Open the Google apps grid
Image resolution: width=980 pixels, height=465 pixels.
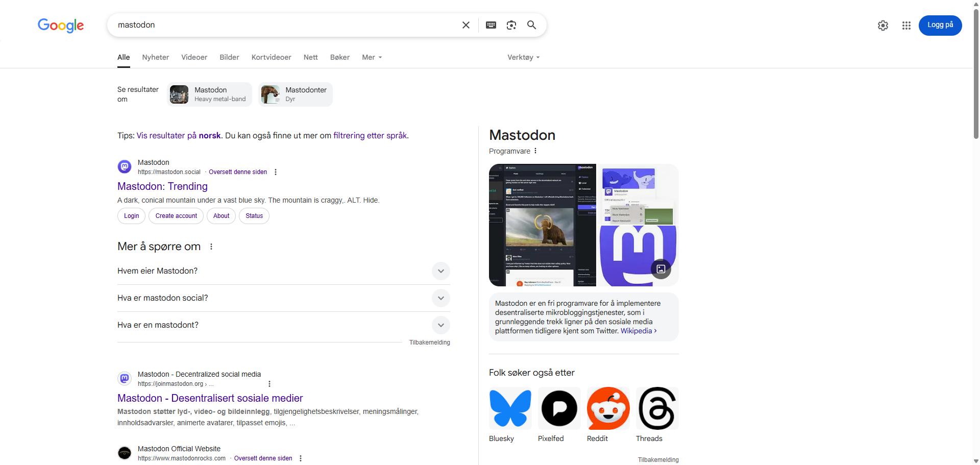(906, 26)
